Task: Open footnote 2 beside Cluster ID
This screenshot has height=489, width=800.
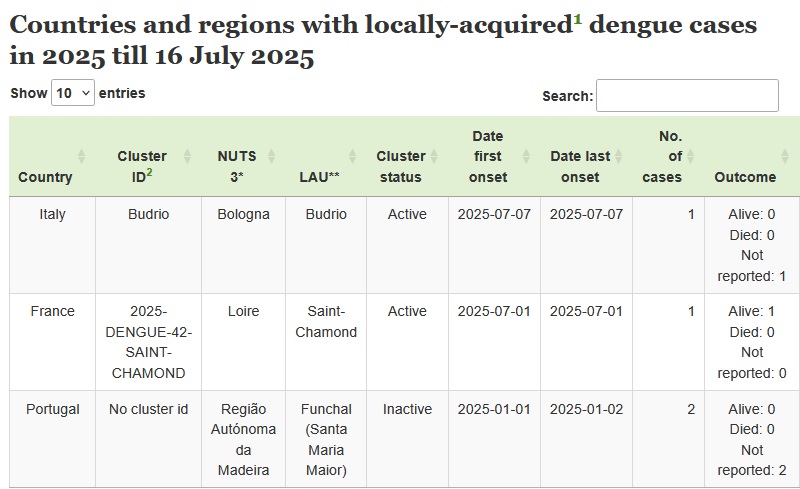Action: pos(149,173)
